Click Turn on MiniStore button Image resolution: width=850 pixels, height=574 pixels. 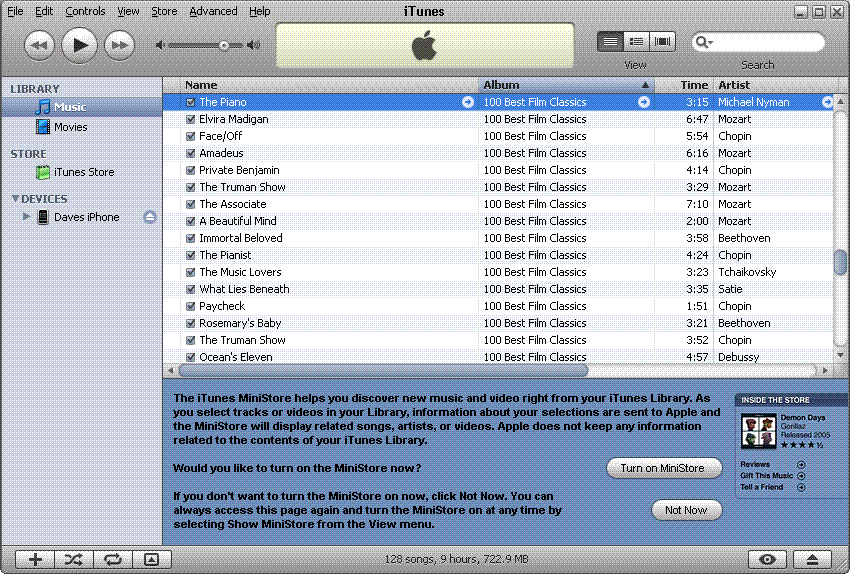point(664,468)
